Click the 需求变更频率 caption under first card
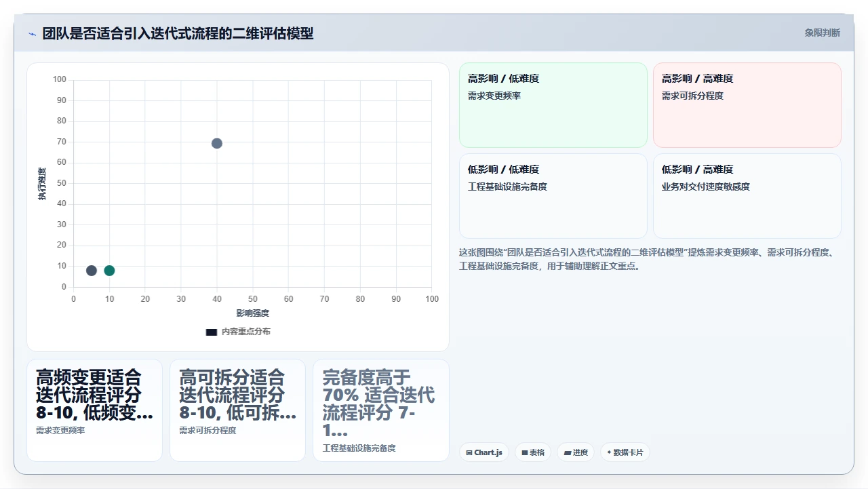 pos(60,431)
